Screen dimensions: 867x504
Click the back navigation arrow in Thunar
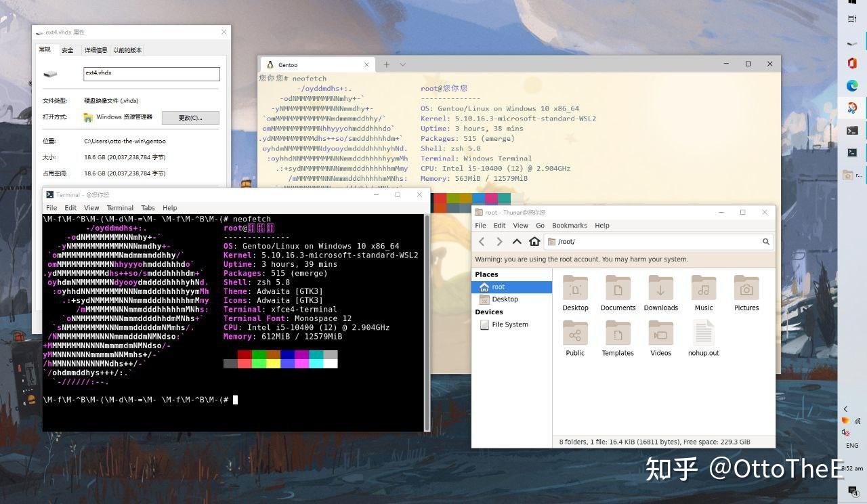482,241
